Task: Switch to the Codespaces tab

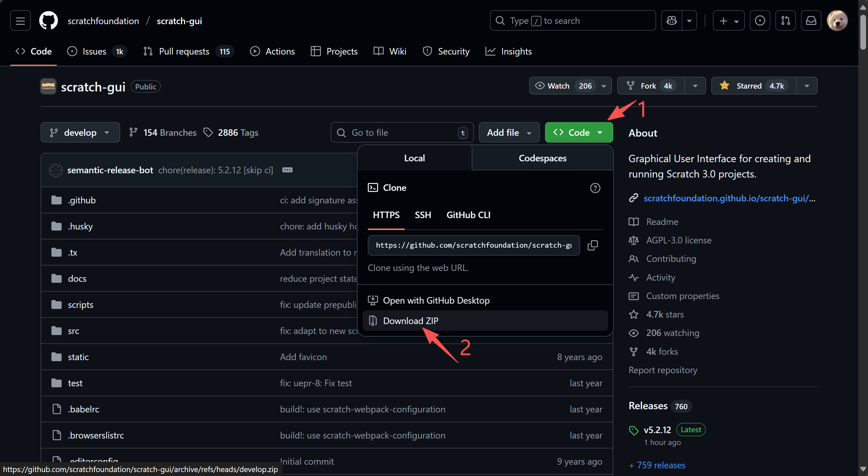Action: [x=542, y=158]
